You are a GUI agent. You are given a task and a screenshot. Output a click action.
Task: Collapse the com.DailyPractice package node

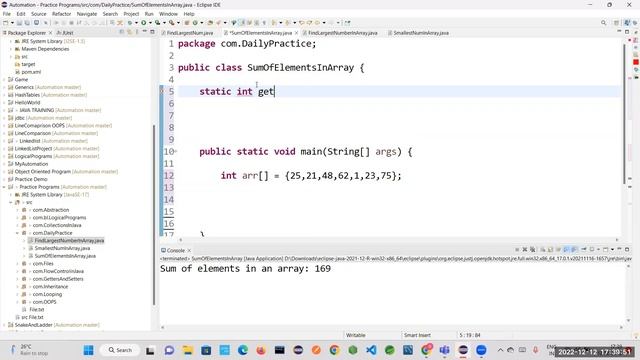coord(18,233)
